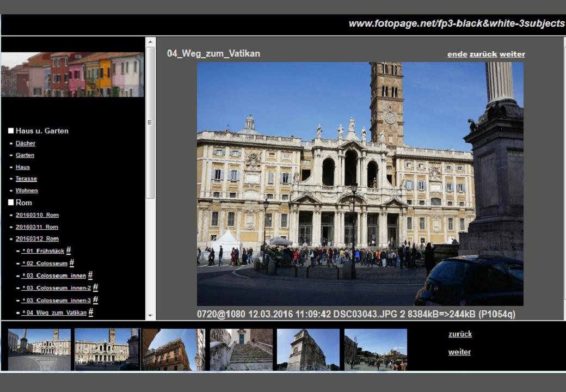
Task: Open the second thumbnail of basilica facade
Action: (108, 350)
